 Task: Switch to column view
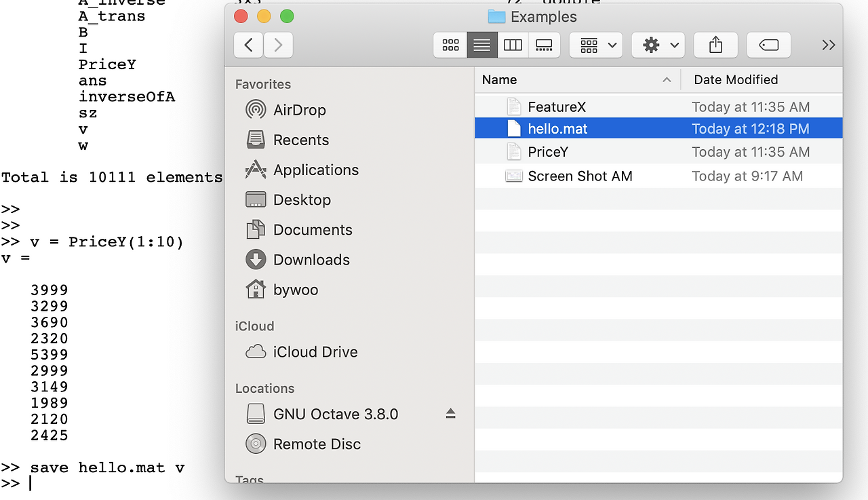(513, 45)
